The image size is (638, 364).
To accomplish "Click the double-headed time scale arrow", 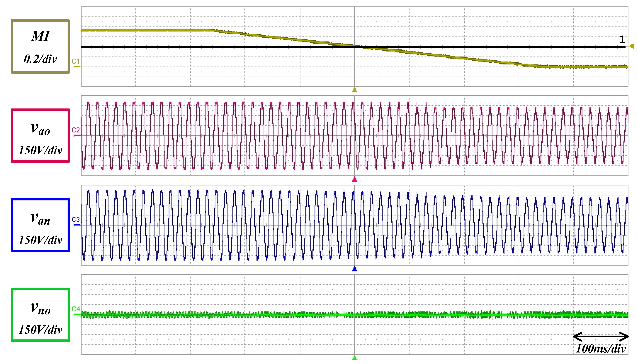I will pos(601,337).
